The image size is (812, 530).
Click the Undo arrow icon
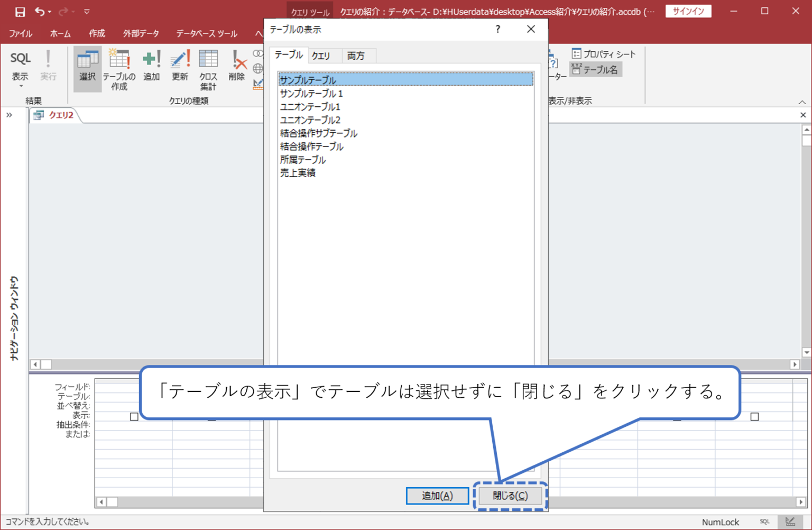coord(40,11)
